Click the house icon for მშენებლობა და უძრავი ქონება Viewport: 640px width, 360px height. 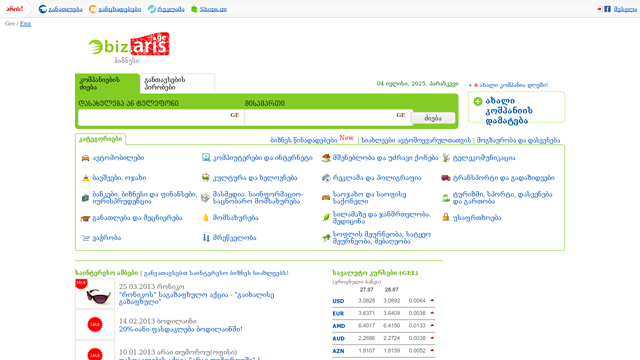(x=326, y=158)
